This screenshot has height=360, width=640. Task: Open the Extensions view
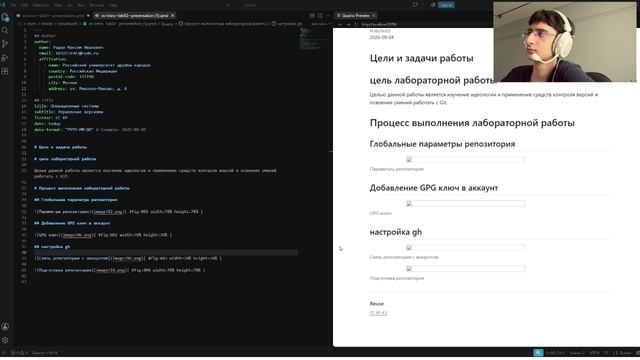coord(5,71)
